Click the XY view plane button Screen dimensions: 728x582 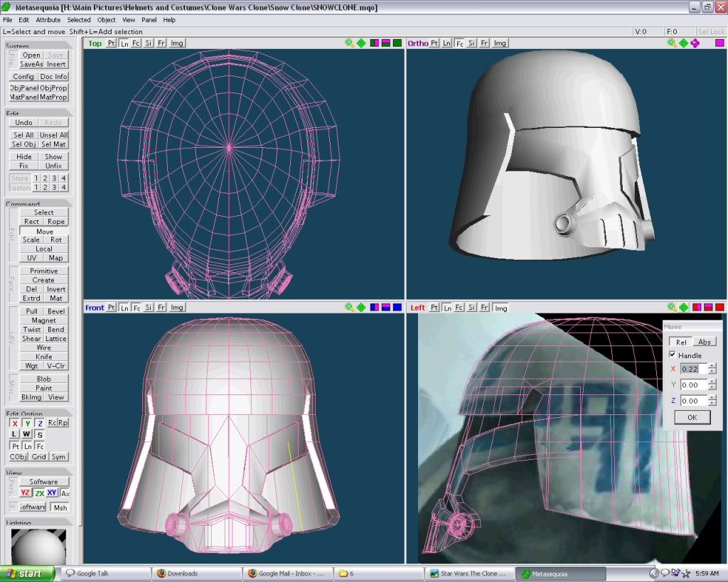(51, 493)
